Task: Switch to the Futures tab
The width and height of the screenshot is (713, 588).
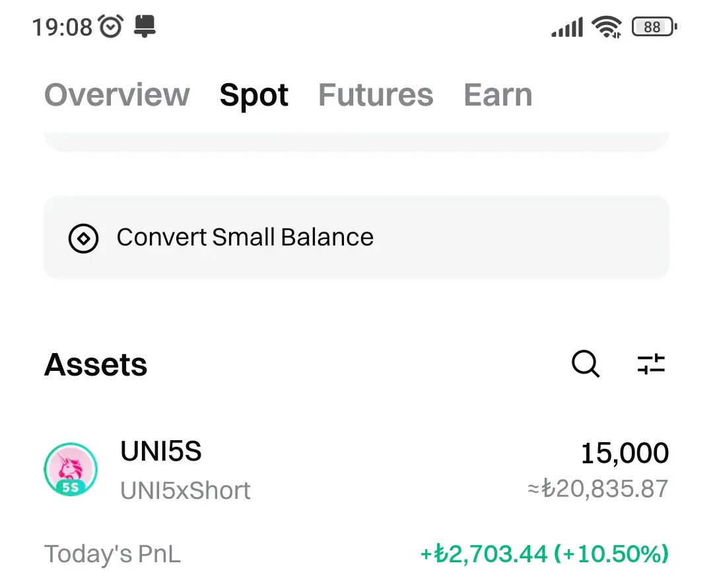Action: point(376,95)
